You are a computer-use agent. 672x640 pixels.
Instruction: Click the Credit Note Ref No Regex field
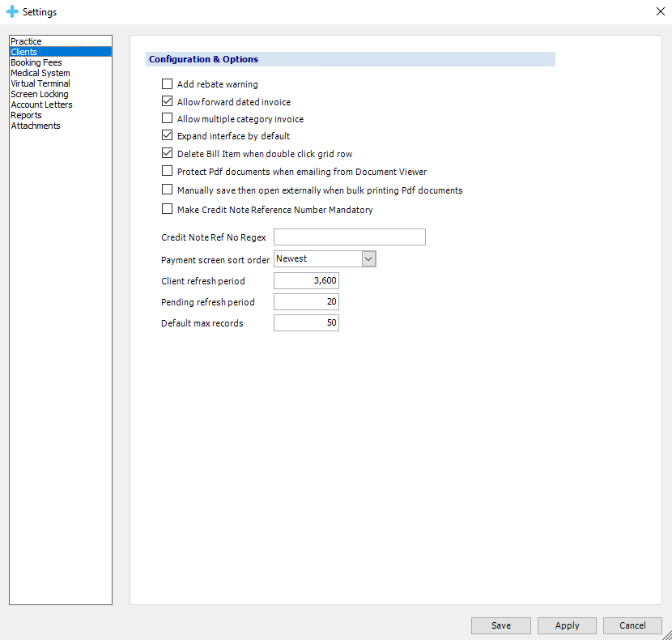350,237
